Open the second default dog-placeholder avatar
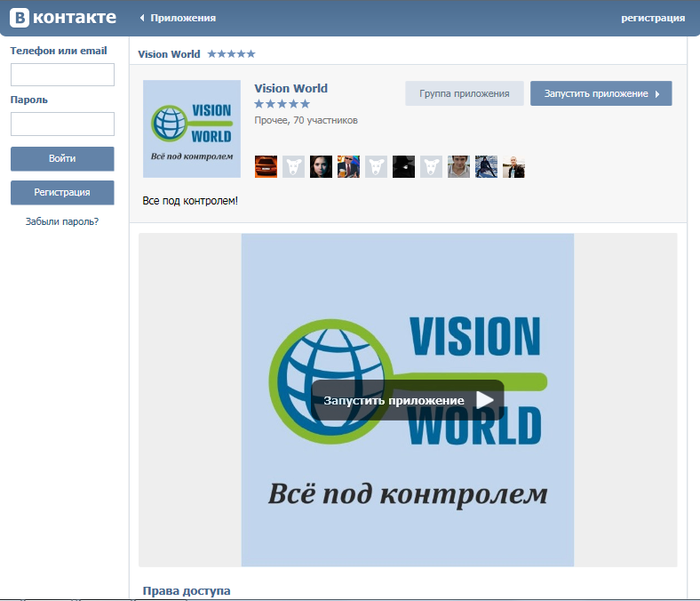The height and width of the screenshot is (601, 700). 376,166
